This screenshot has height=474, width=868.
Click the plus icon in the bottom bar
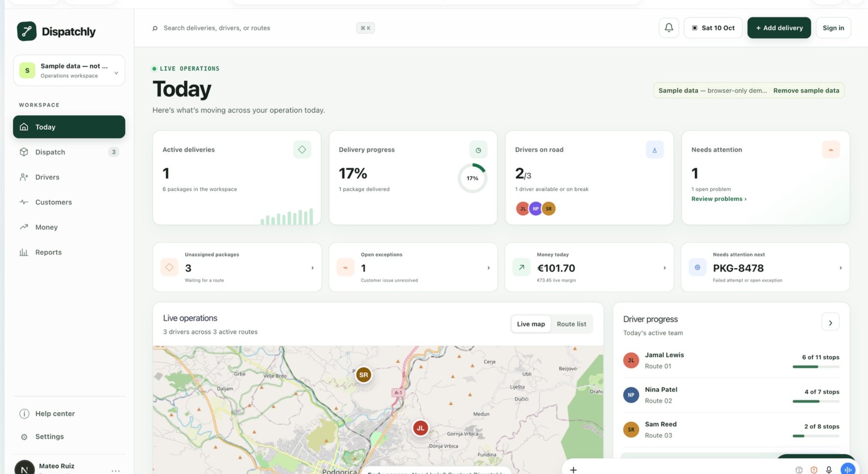pyautogui.click(x=573, y=470)
